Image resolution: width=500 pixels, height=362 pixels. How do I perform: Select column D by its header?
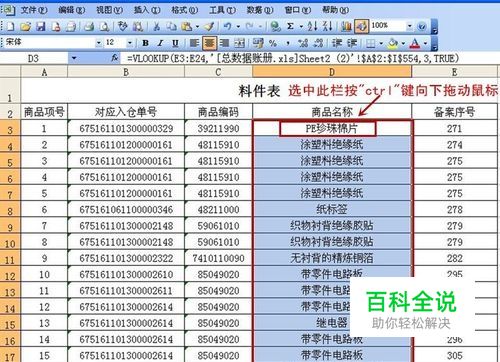(x=332, y=72)
